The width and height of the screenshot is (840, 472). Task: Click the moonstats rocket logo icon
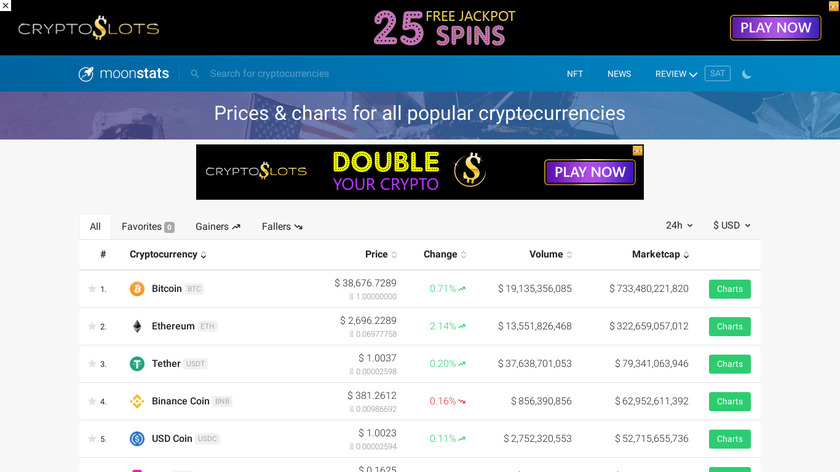click(87, 73)
